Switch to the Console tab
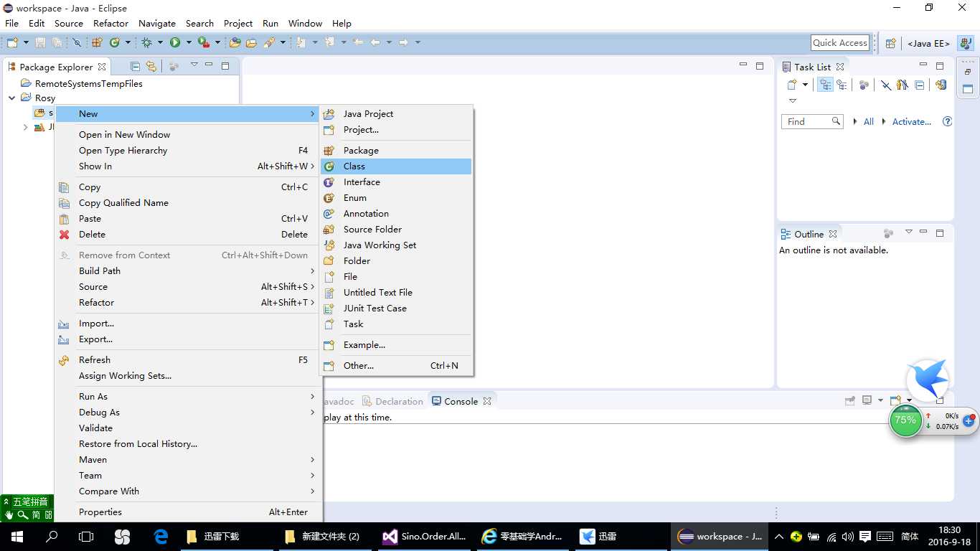 tap(461, 401)
